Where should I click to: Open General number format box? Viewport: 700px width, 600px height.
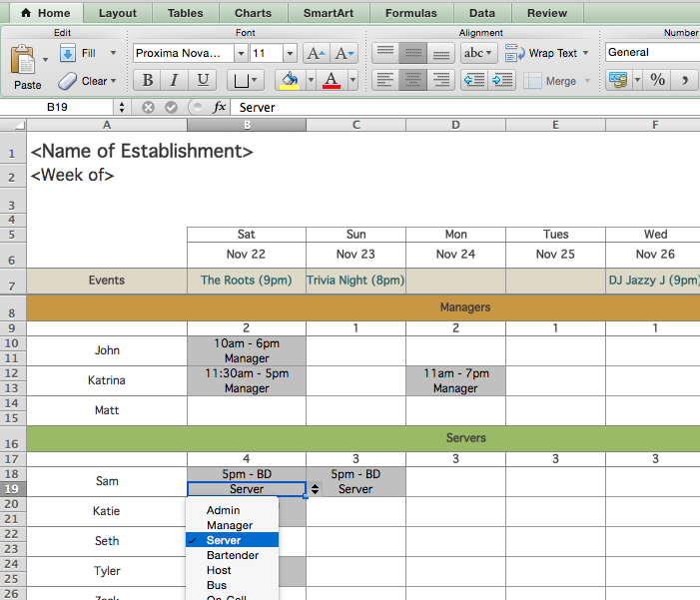[x=652, y=53]
